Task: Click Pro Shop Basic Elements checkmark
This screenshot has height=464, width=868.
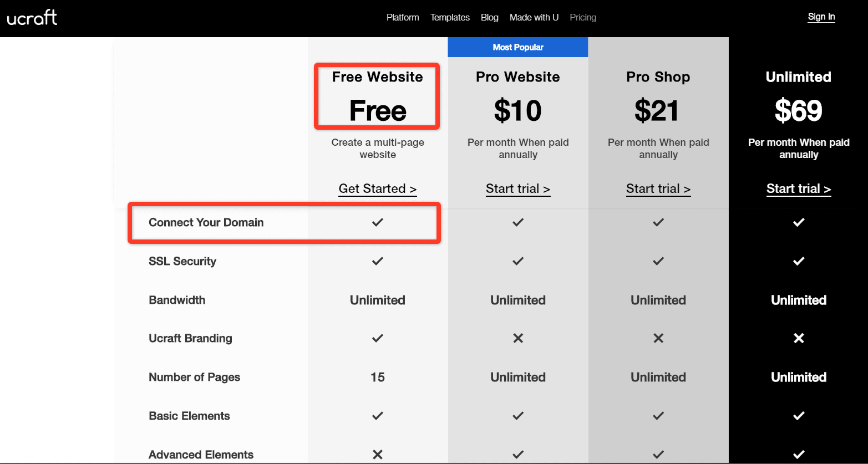Action: pos(658,416)
